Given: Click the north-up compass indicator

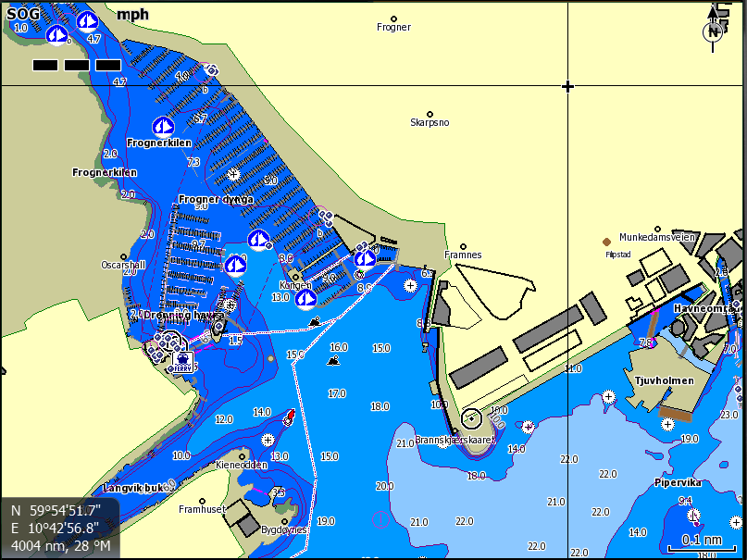Looking at the screenshot, I should 714,31.
